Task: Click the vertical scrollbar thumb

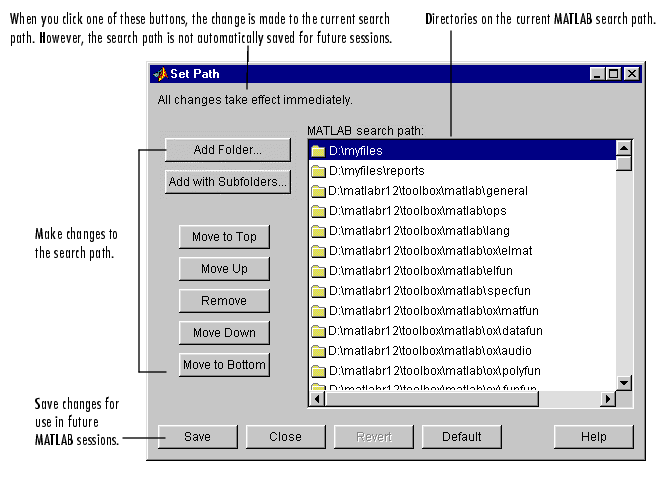Action: [624, 164]
